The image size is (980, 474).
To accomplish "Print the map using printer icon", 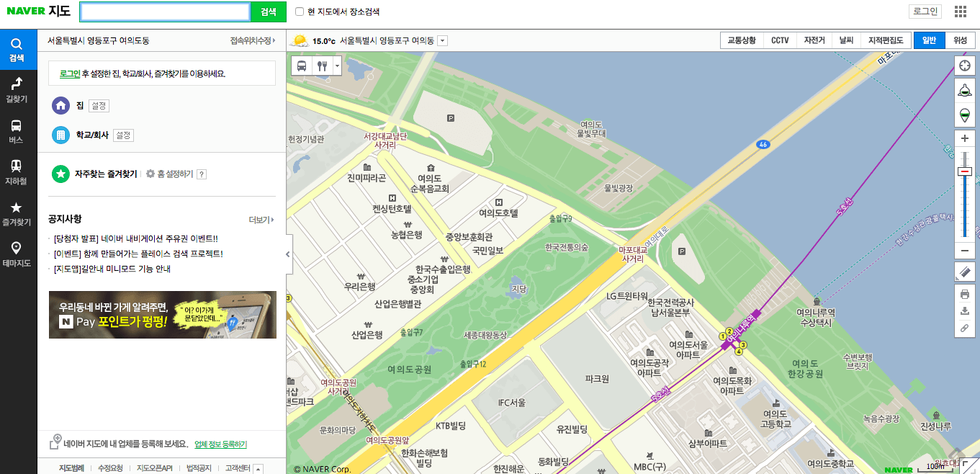I will (x=965, y=294).
